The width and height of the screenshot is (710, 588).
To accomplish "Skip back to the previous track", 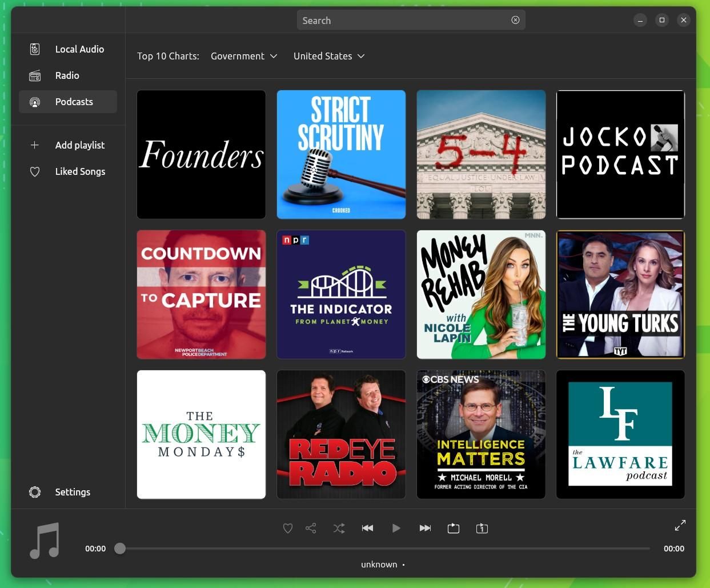I will point(367,528).
